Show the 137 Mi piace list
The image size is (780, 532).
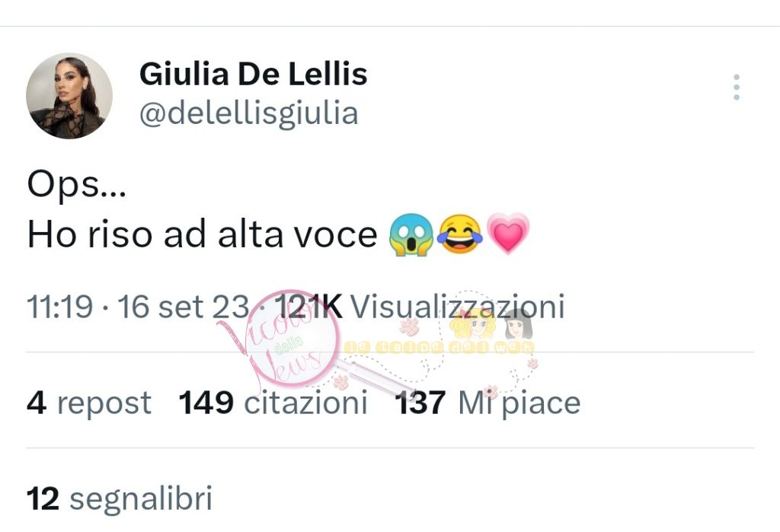coord(487,402)
